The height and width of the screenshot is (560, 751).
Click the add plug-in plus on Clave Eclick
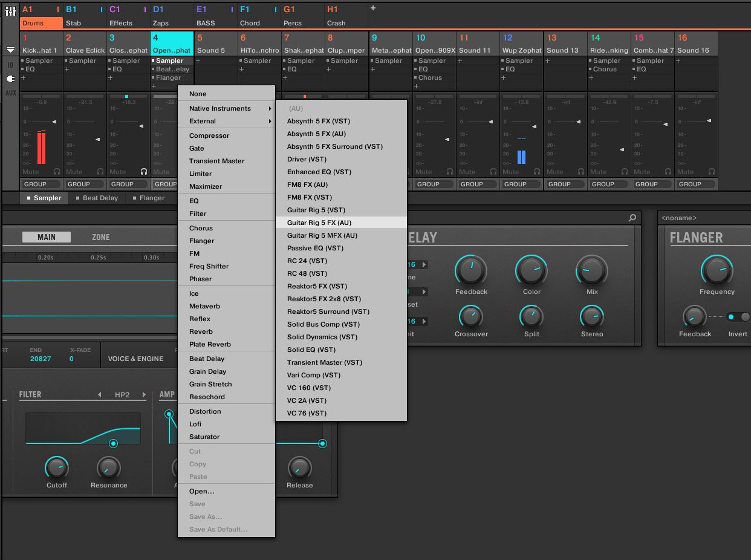[67, 70]
